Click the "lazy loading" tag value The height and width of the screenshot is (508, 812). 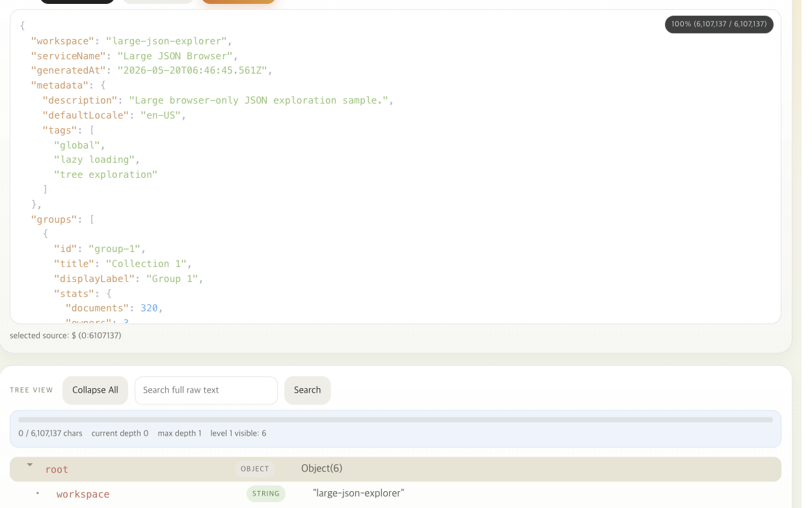pos(94,160)
